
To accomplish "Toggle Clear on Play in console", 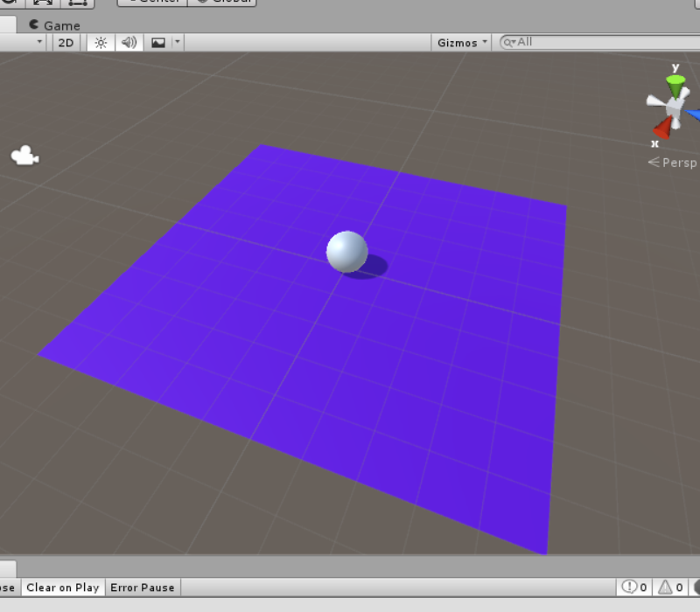I will [x=62, y=588].
